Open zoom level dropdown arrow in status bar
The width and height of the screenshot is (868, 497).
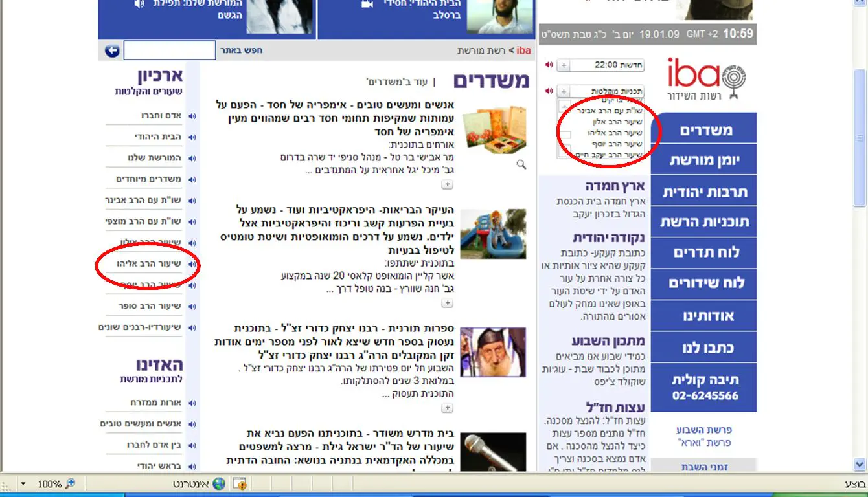point(23,484)
